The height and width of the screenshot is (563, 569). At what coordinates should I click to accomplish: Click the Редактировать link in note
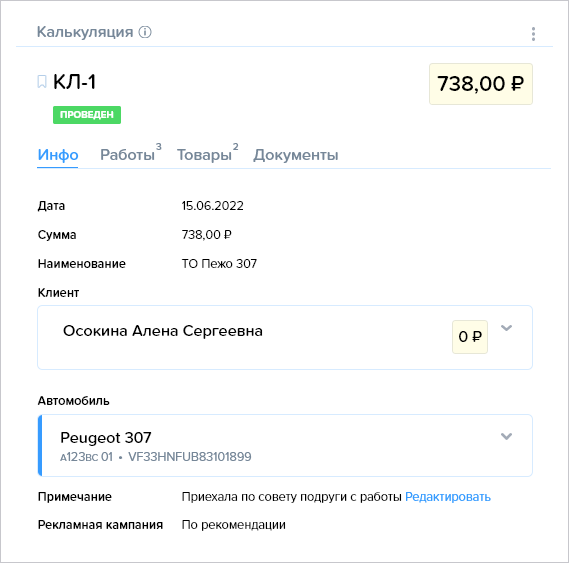(447, 497)
